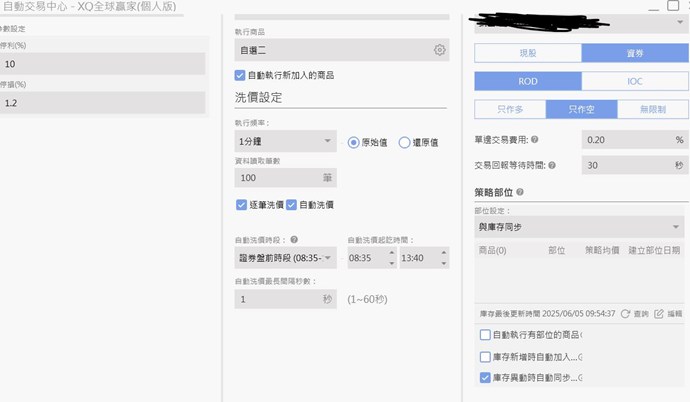Select the 還原值 radio button
690x402 pixels.
(x=405, y=143)
